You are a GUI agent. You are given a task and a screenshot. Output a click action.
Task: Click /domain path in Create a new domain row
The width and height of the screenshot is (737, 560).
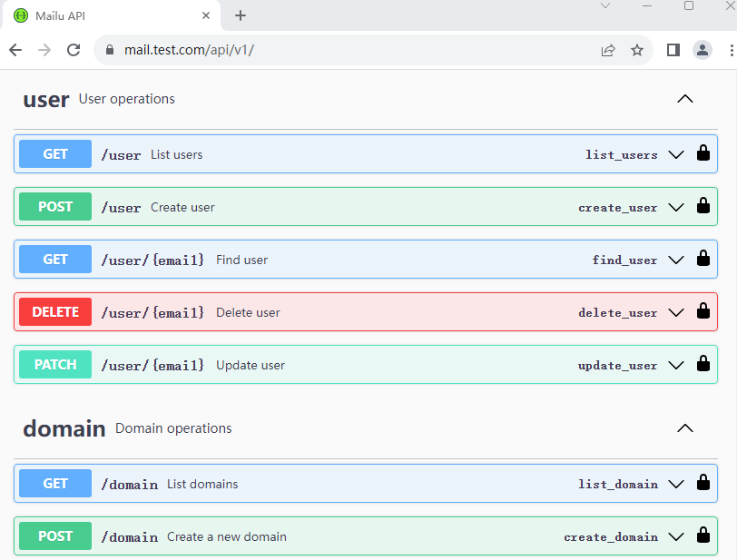click(130, 537)
